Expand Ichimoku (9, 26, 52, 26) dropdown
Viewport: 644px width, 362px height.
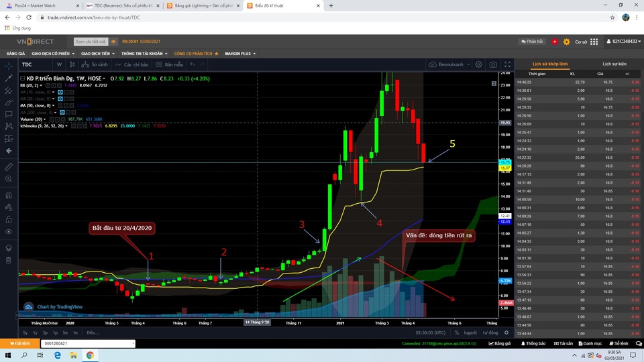coord(66,126)
